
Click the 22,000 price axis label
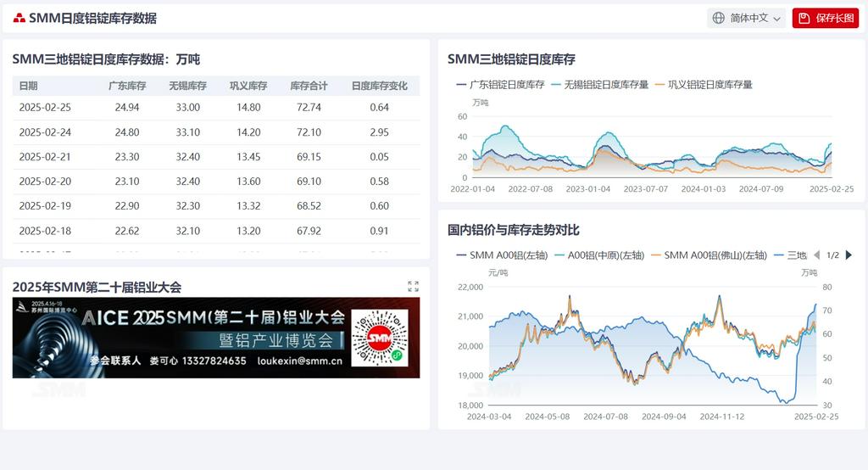click(x=470, y=287)
